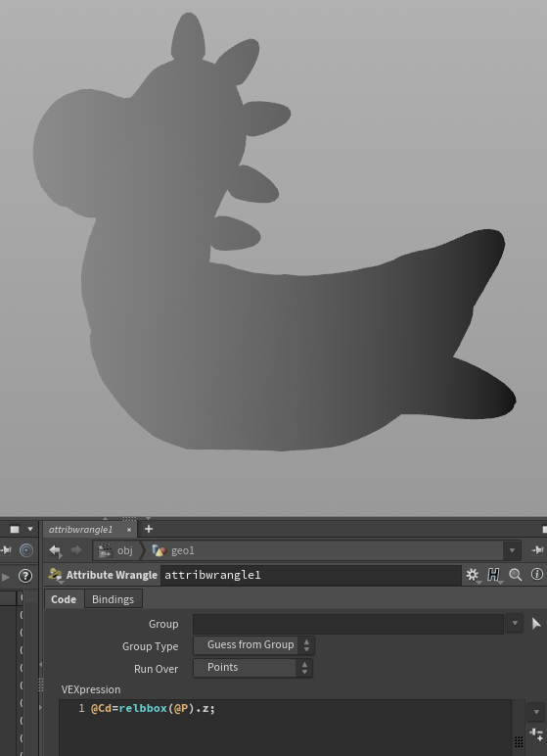
Task: Click the gear parameter settings icon
Action: (x=473, y=575)
